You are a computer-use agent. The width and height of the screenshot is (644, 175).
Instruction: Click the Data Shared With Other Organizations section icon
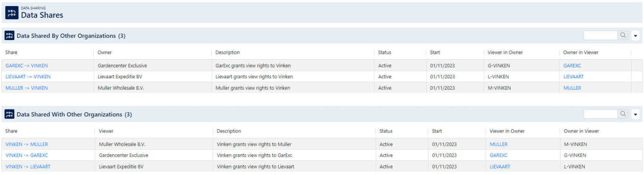(9, 114)
